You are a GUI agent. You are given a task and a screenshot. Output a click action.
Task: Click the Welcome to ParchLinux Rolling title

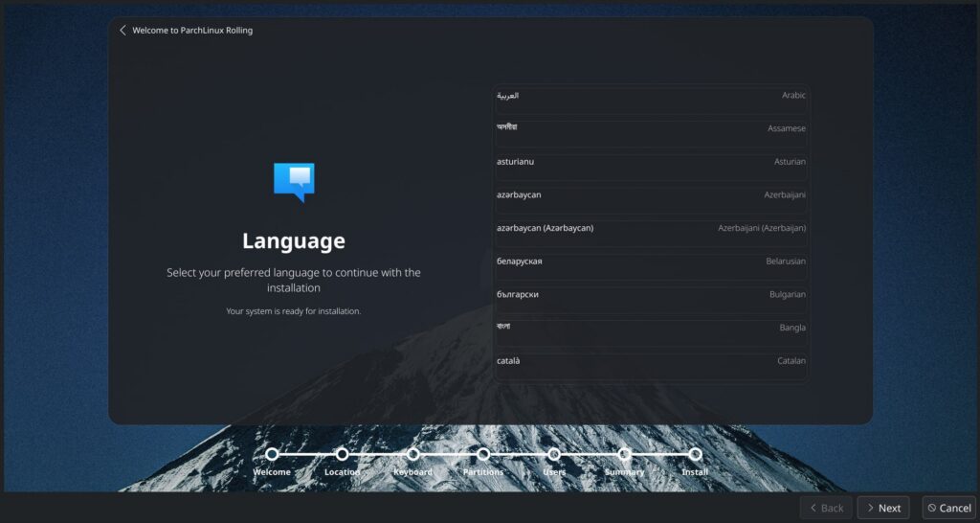point(192,30)
